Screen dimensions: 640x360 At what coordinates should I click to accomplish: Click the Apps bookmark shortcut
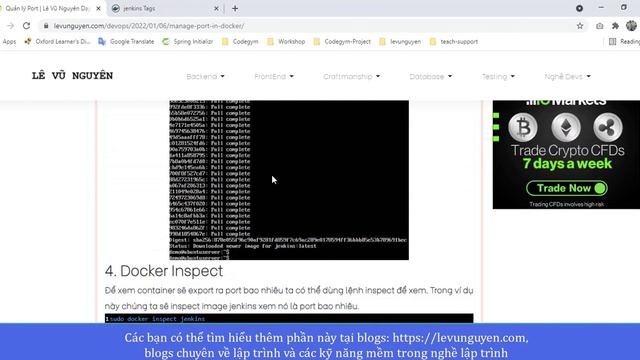coord(9,42)
